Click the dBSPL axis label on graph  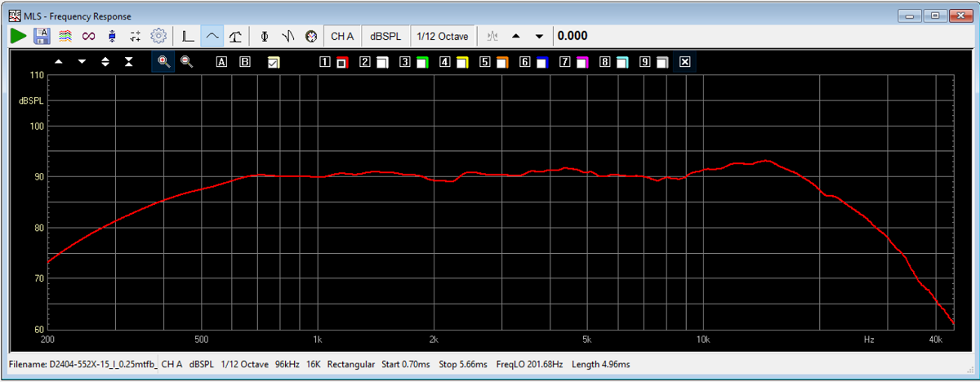pos(32,100)
